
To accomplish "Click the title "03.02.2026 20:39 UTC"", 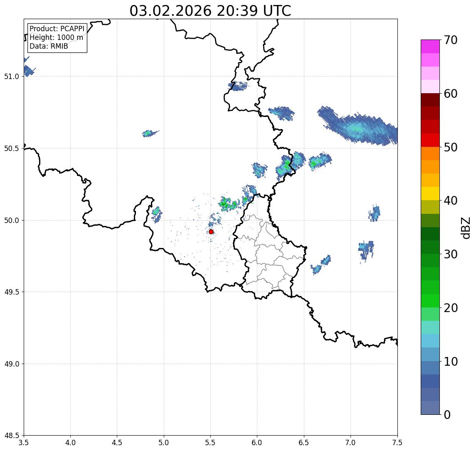I will 210,11.
